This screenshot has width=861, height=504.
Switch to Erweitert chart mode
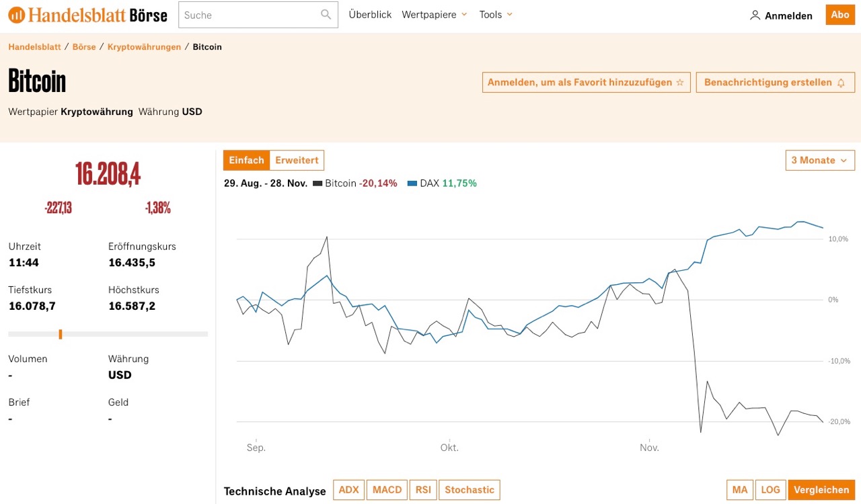click(x=297, y=161)
